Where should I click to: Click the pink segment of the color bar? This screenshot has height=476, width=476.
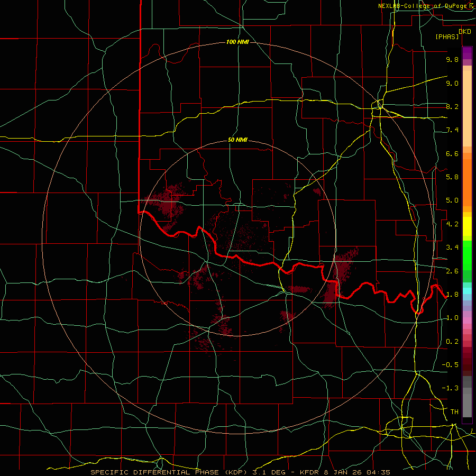(x=467, y=321)
